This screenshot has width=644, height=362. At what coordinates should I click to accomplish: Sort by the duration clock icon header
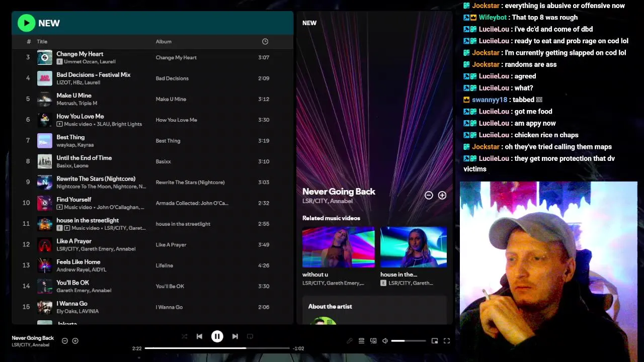pos(265,42)
